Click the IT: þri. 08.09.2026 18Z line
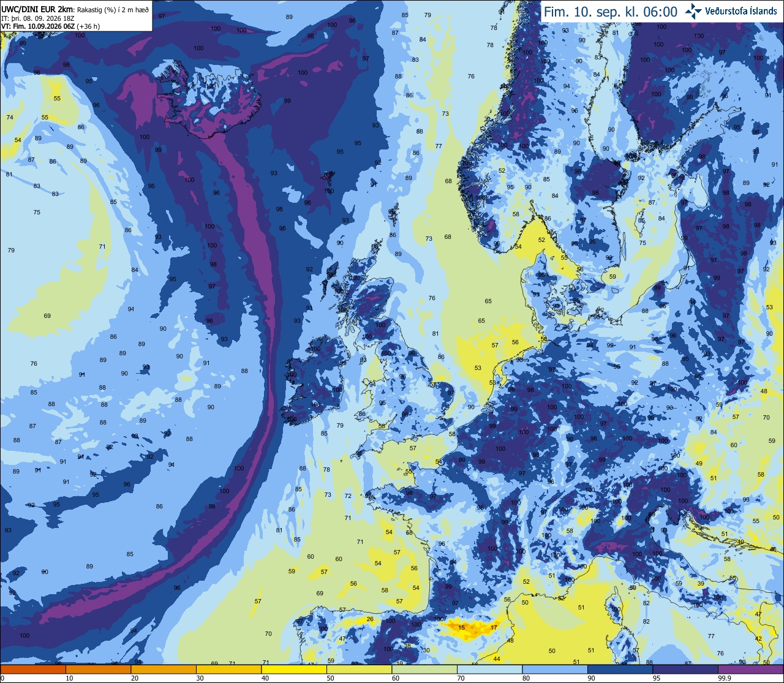 coord(38,18)
